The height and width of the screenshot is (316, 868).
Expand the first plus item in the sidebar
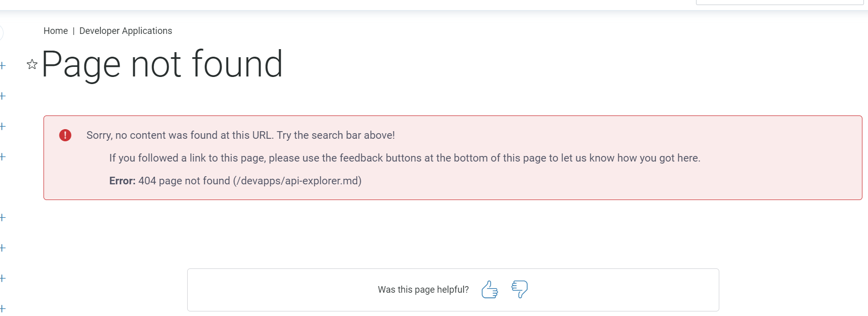coord(3,66)
